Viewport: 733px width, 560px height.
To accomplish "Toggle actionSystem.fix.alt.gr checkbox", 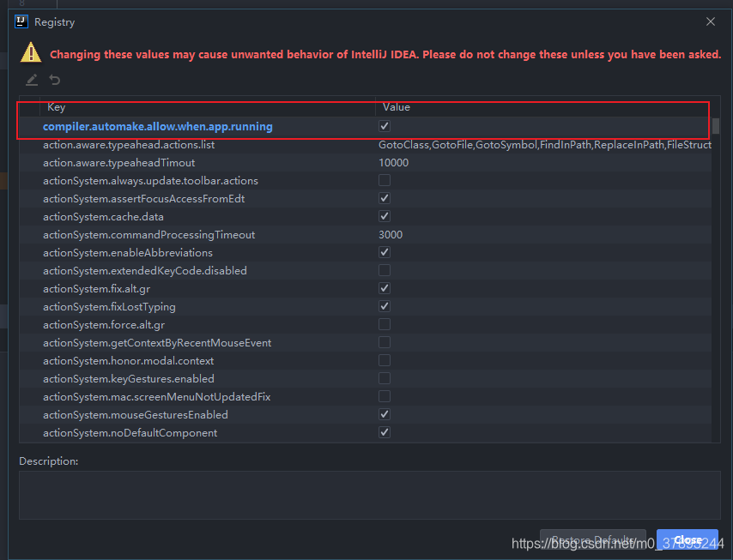I will (385, 288).
